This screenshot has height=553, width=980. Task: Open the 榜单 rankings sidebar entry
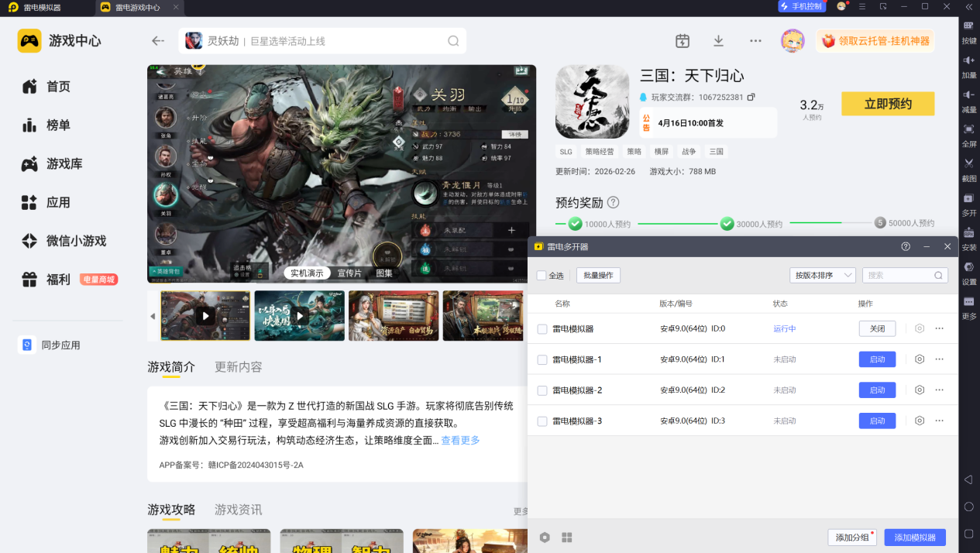tap(46, 125)
